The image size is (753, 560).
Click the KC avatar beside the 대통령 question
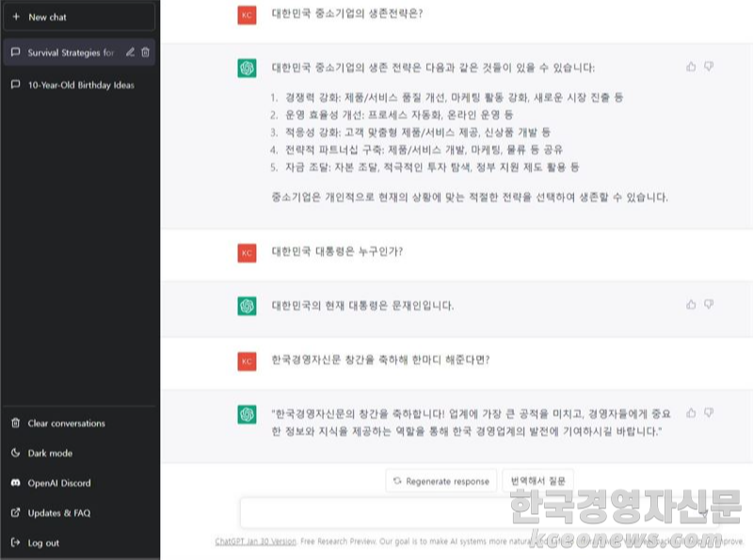(247, 253)
